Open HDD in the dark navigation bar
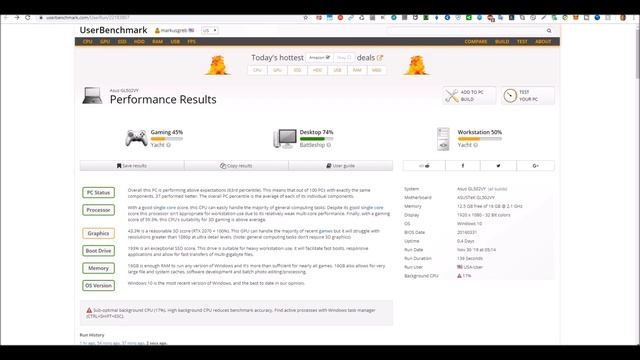Image resolution: width=640 pixels, height=360 pixels. 139,42
